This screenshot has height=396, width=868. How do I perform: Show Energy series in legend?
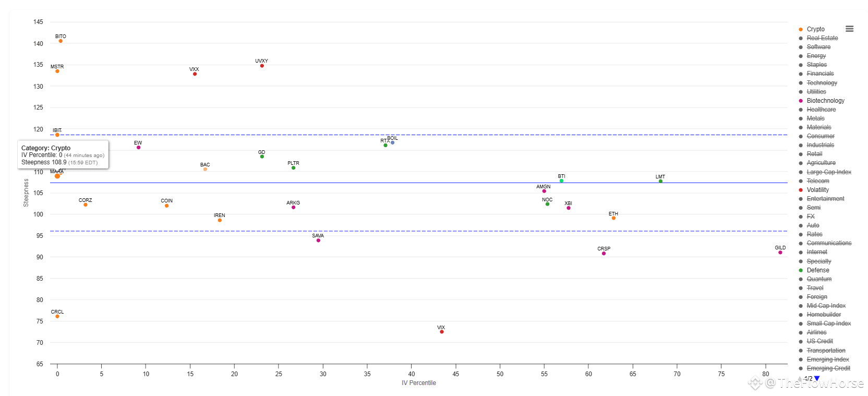pos(816,56)
